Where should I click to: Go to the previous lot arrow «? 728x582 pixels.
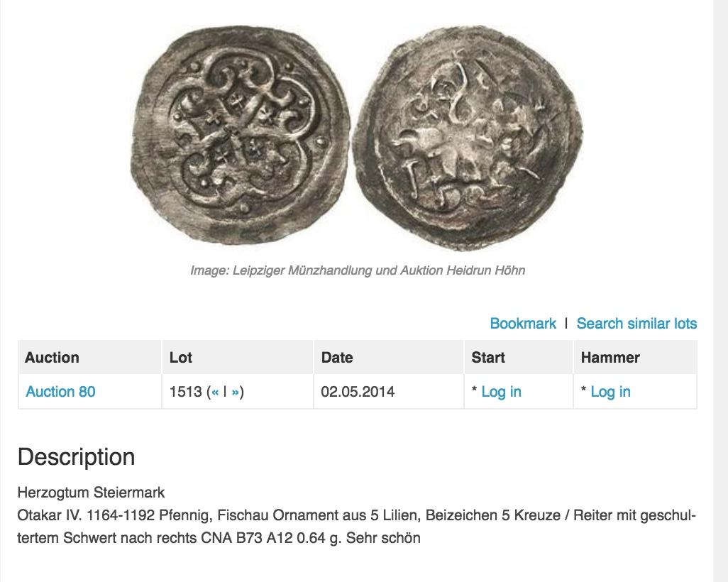point(215,392)
